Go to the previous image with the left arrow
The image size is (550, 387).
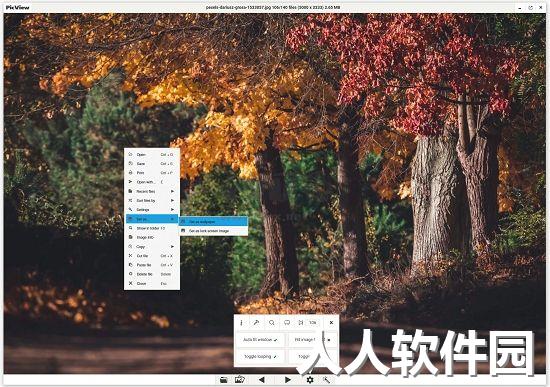(x=261, y=380)
